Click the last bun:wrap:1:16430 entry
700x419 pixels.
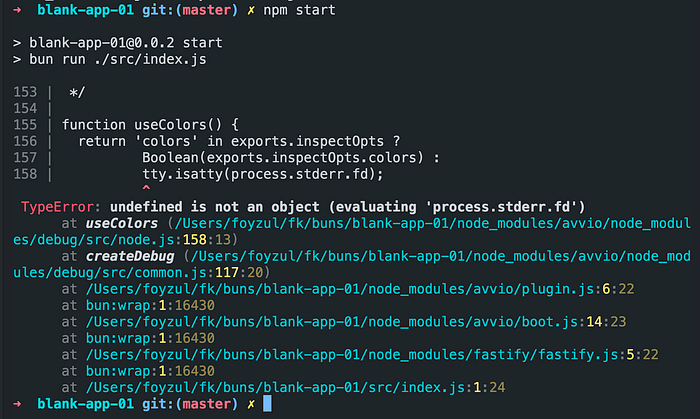click(x=150, y=371)
